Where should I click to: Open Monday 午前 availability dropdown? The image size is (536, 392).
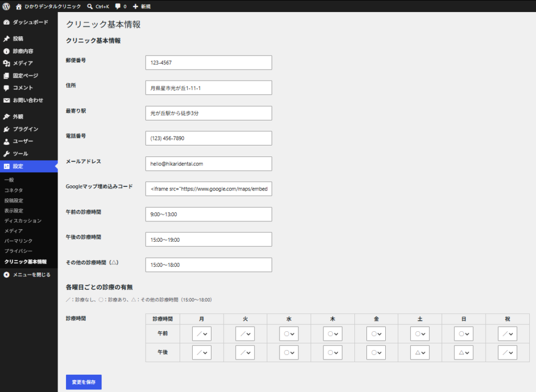point(202,334)
